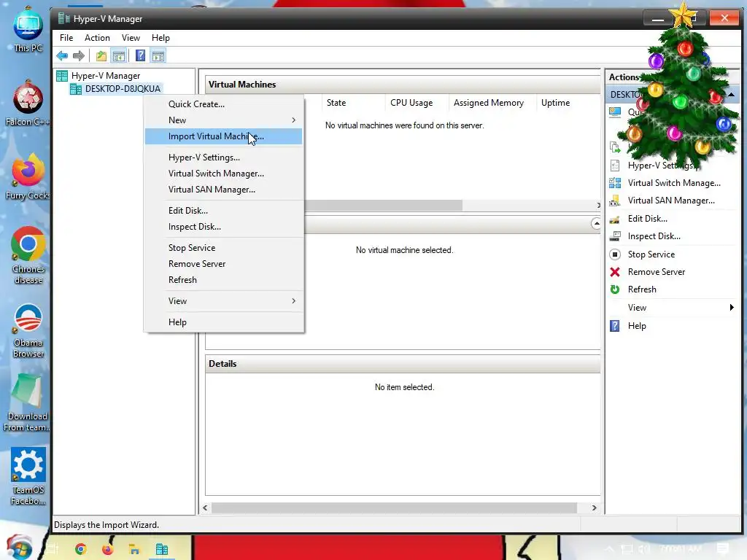Choose Quick Create in context menu
The height and width of the screenshot is (560, 747).
click(x=223, y=104)
